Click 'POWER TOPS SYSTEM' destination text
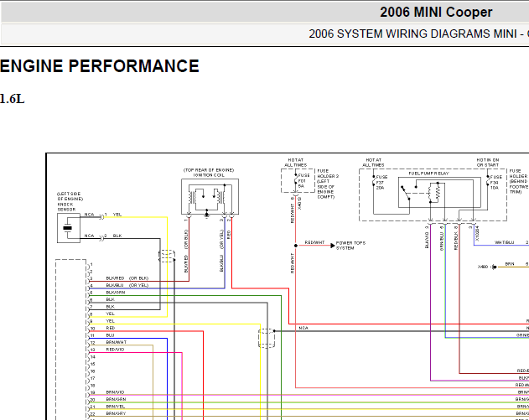Screen dimensions: 529x420 pos(350,246)
